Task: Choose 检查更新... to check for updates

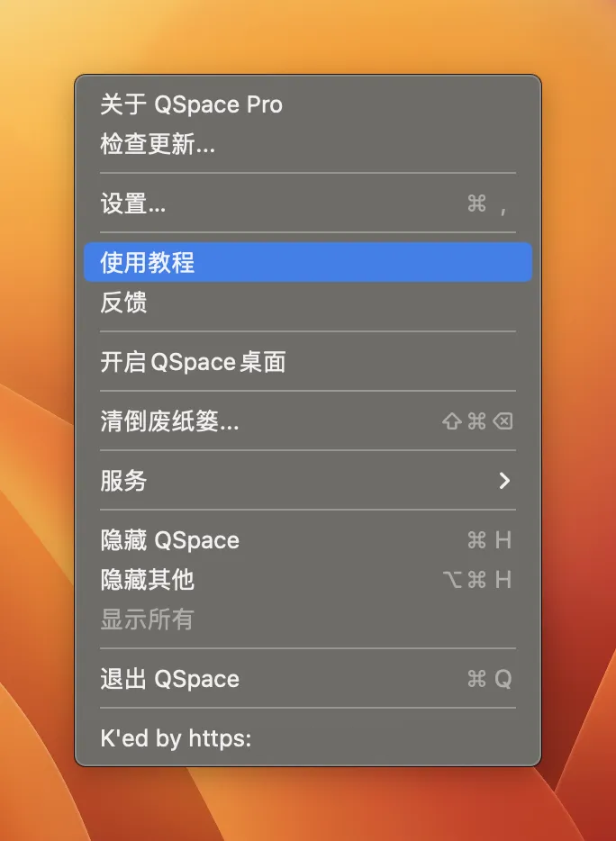Action: click(x=308, y=144)
